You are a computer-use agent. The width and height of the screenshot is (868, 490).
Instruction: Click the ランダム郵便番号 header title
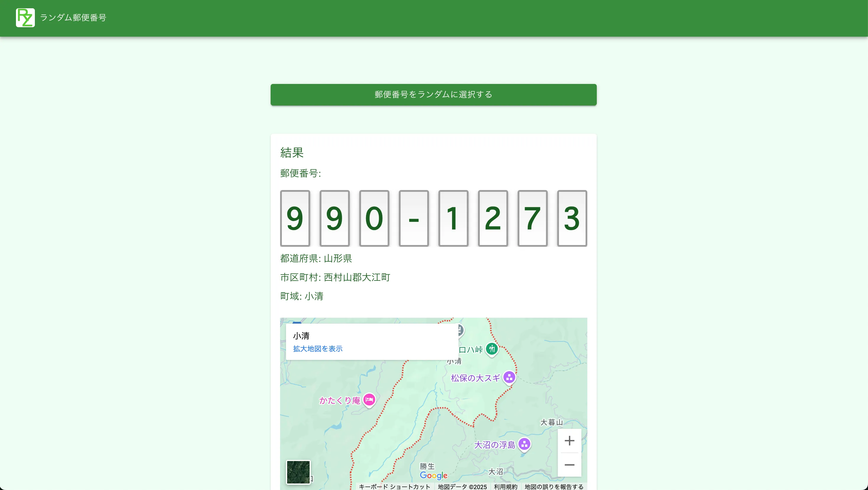(73, 17)
